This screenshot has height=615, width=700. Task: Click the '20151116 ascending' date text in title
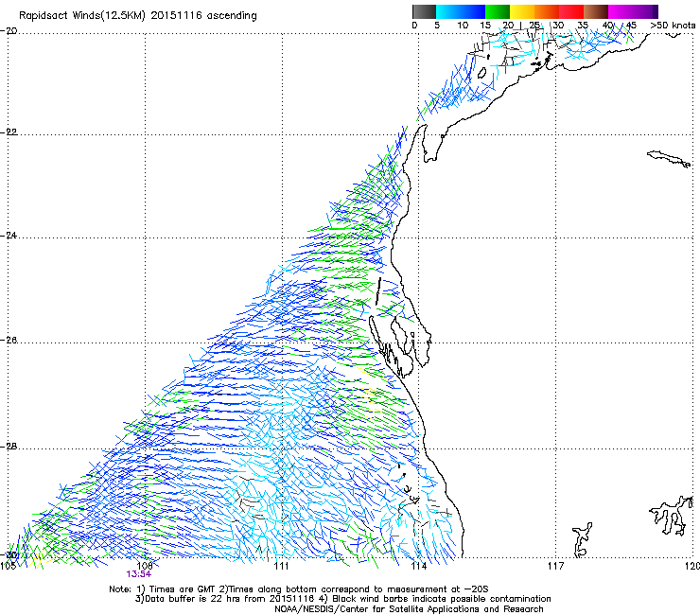(204, 16)
